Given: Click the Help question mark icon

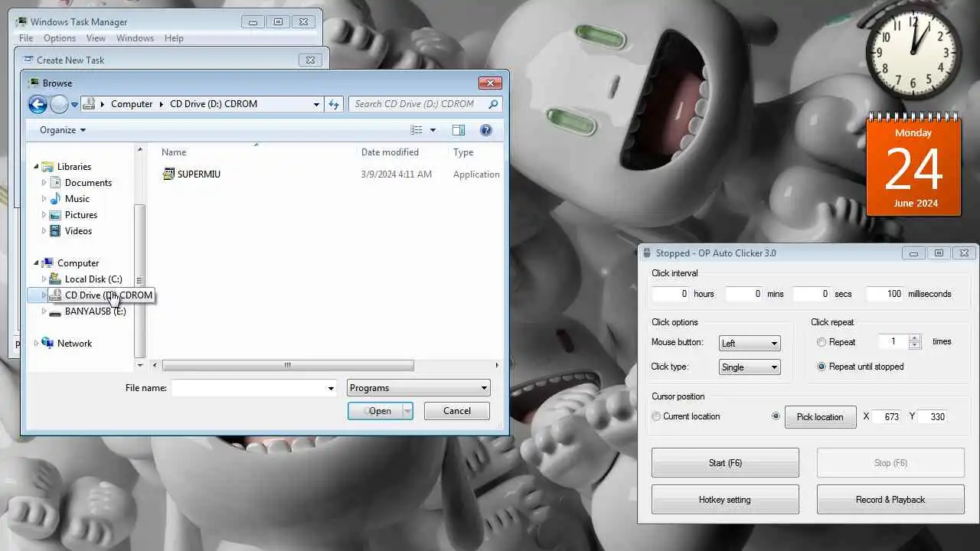Looking at the screenshot, I should (485, 130).
